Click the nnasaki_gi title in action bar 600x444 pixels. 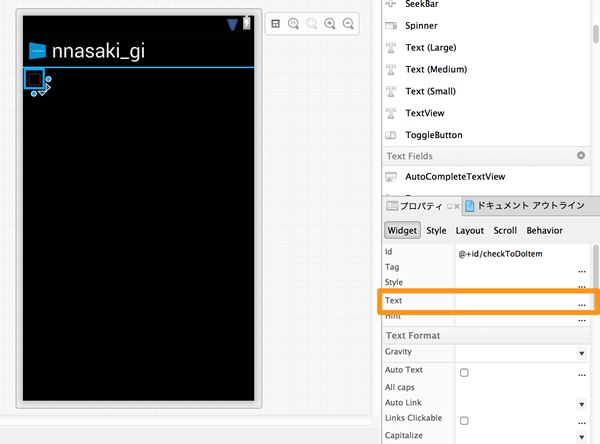coord(98,51)
